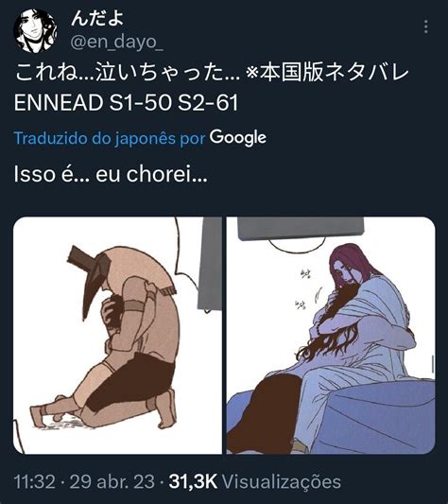Image resolution: width=448 pixels, height=504 pixels.
Task: Click the translated text 'Isso é... eu chorei...'
Action: point(111,174)
